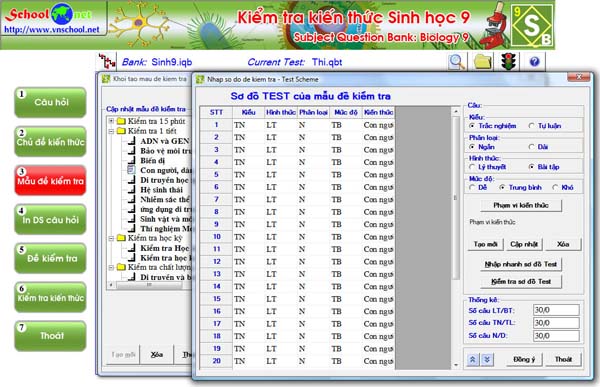Select Dài classification radio button

coord(531,147)
